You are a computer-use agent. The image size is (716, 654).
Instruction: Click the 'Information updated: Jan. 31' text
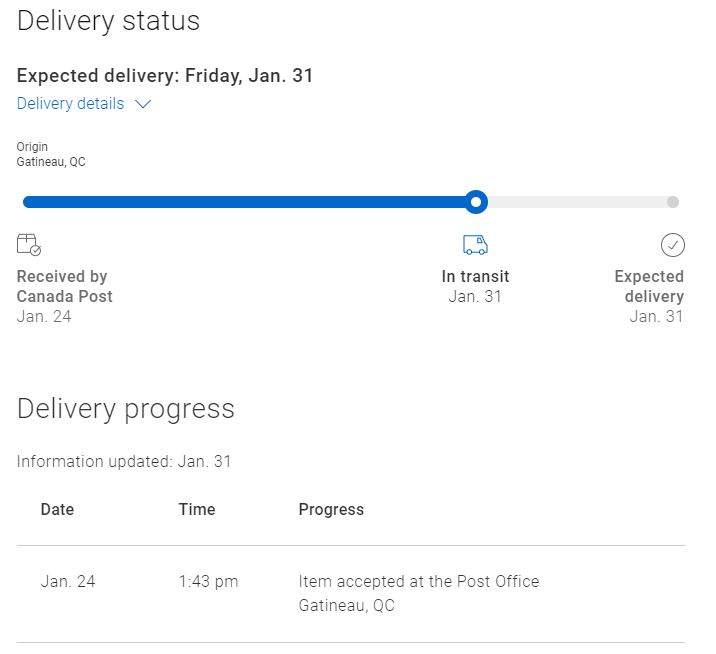(x=124, y=462)
